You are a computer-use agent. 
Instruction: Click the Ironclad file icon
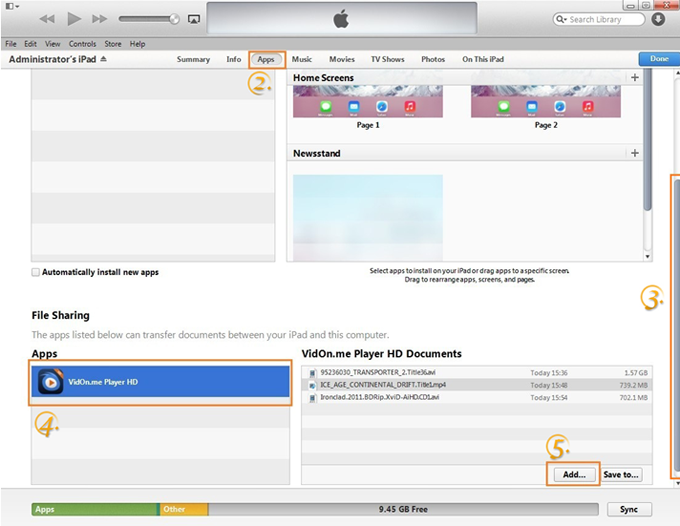[312, 398]
